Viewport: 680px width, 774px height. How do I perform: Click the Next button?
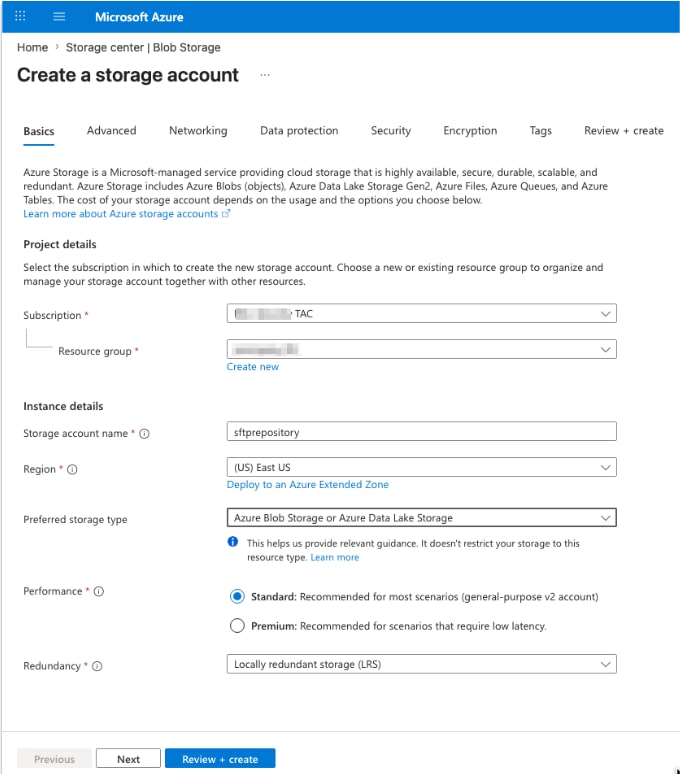(x=128, y=759)
